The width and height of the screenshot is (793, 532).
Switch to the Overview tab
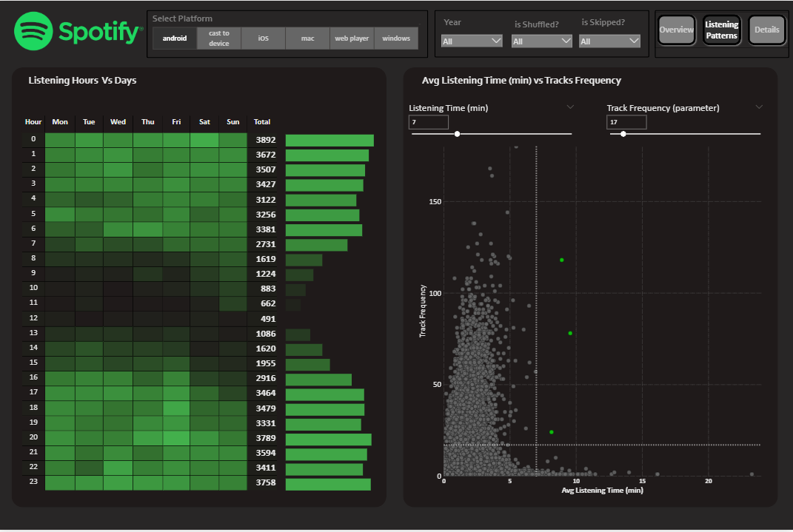pos(677,30)
